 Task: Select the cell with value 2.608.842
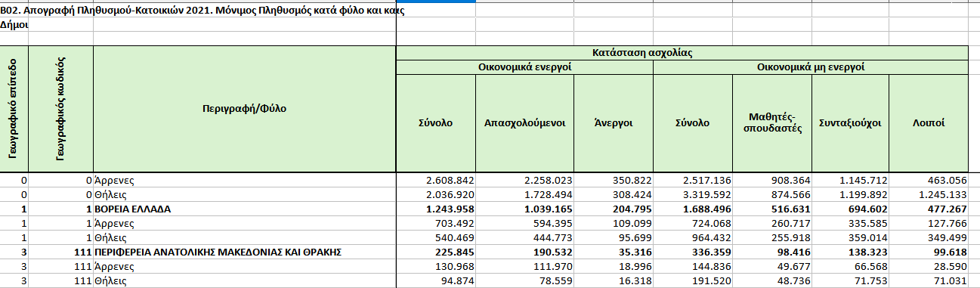(x=436, y=181)
